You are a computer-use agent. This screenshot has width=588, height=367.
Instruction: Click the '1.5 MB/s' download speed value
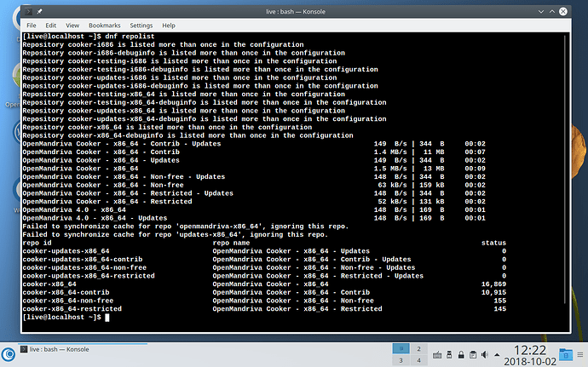[390, 169]
